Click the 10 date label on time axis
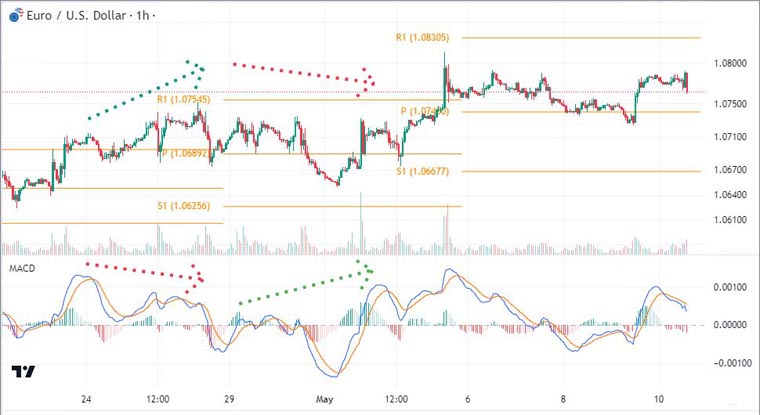 click(658, 399)
